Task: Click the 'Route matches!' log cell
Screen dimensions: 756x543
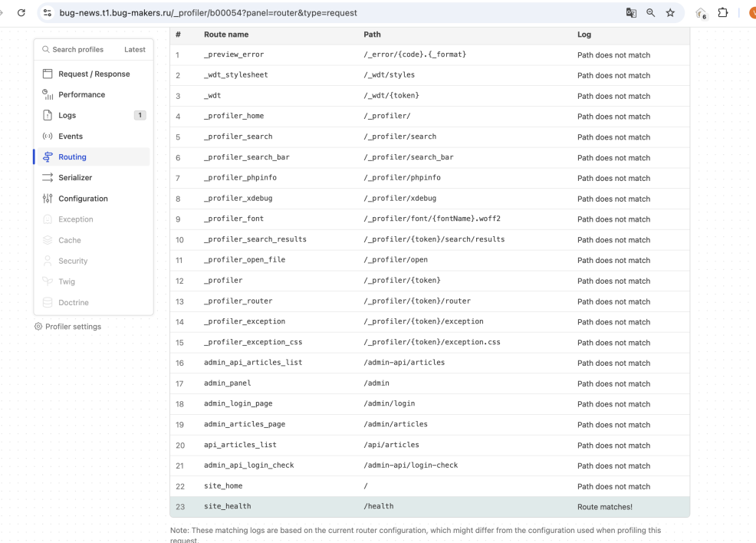Action: 605,507
